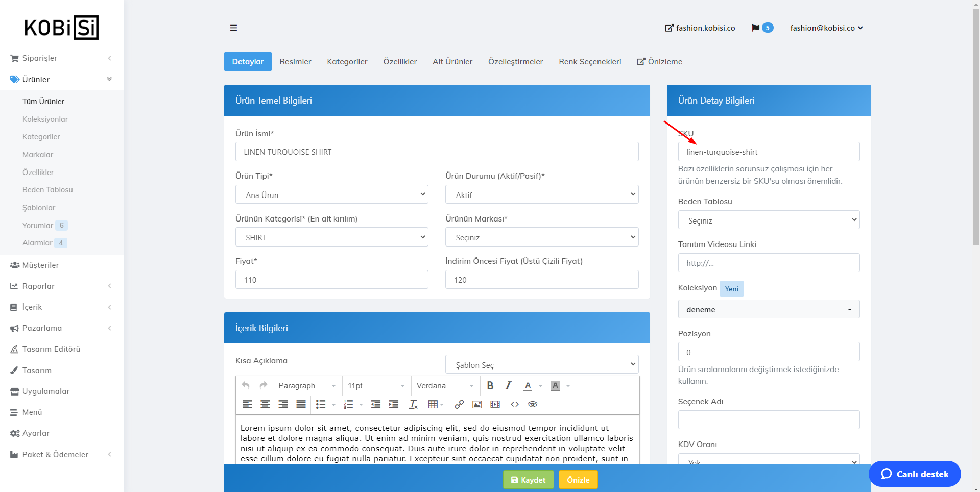Click the clear formatting icon
This screenshot has width=980, height=492.
point(413,404)
